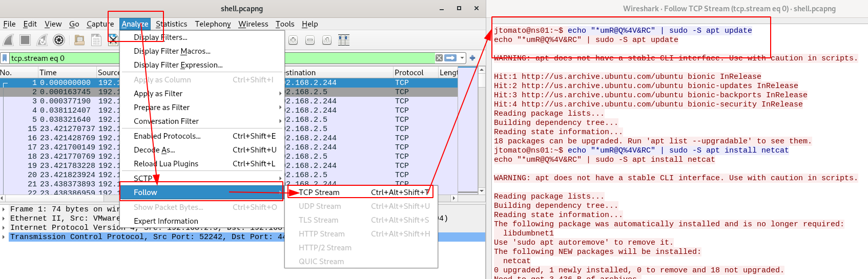Click the No. column header

[x=18, y=72]
